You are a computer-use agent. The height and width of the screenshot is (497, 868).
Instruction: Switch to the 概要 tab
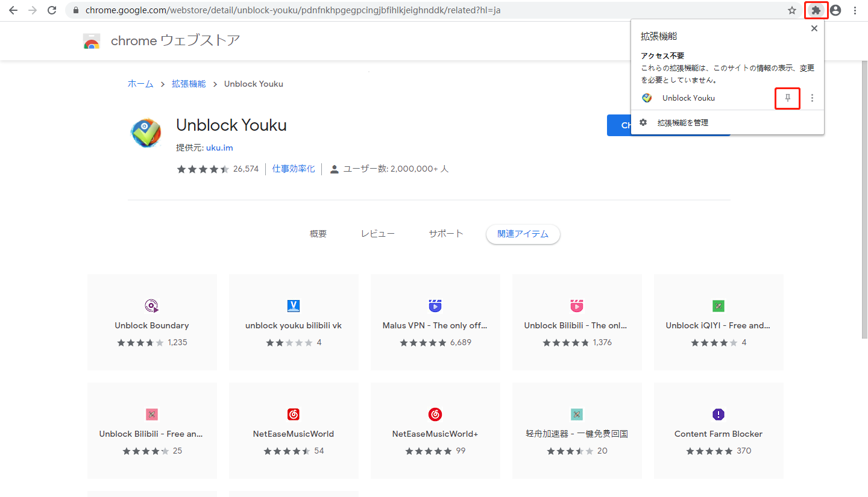coord(318,234)
